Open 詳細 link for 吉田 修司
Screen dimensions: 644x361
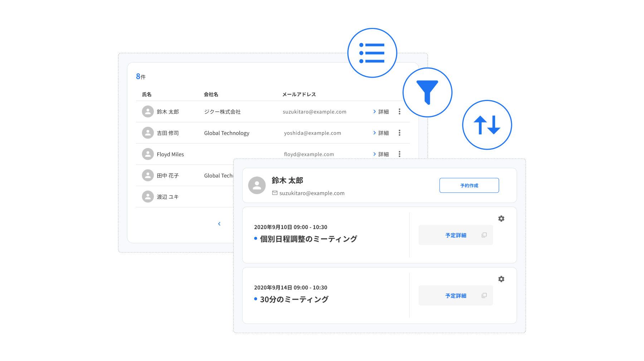coord(381,133)
